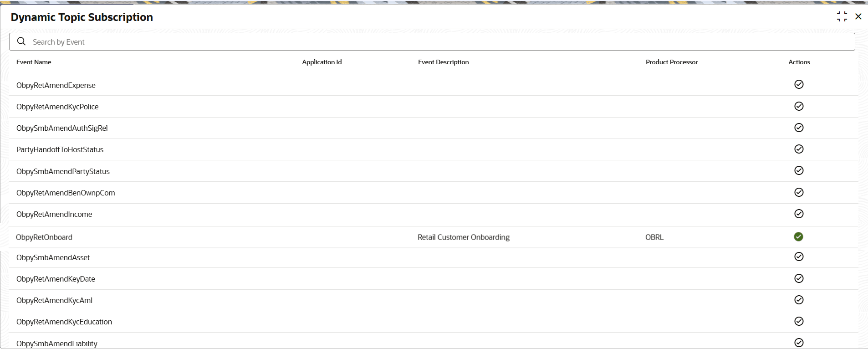The width and height of the screenshot is (868, 349).
Task: Select the ObpySmbAmendAuthSigRel event name
Action: click(62, 128)
